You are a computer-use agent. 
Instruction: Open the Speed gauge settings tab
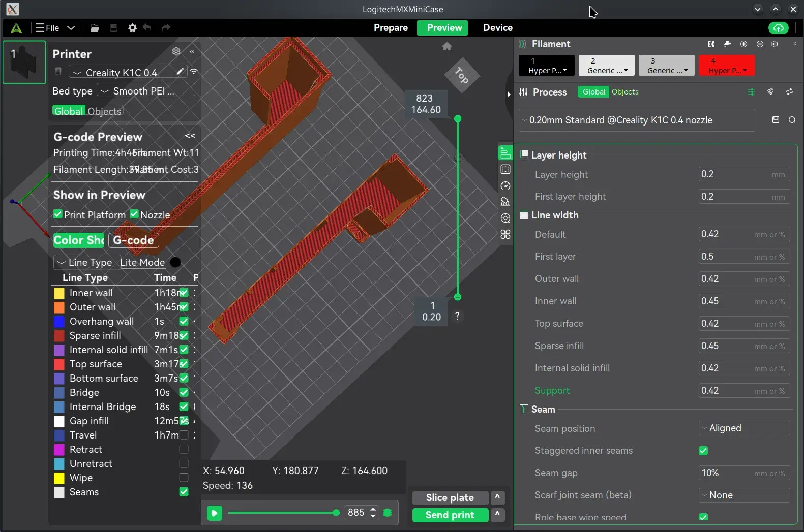coord(505,185)
